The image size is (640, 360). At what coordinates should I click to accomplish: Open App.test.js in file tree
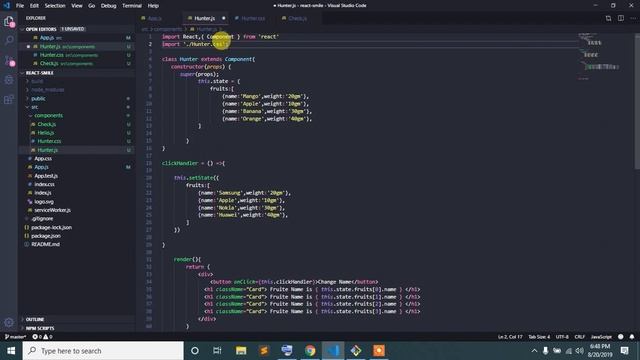point(46,176)
